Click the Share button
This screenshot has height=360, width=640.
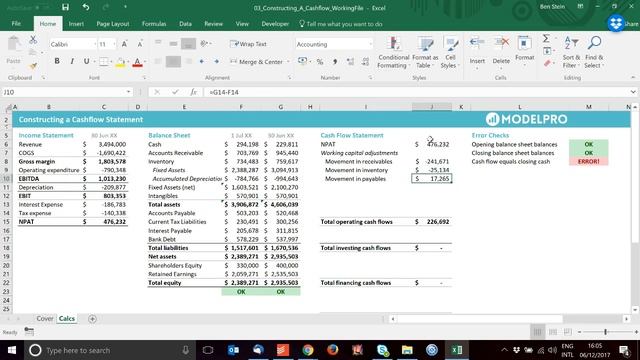pos(631,24)
